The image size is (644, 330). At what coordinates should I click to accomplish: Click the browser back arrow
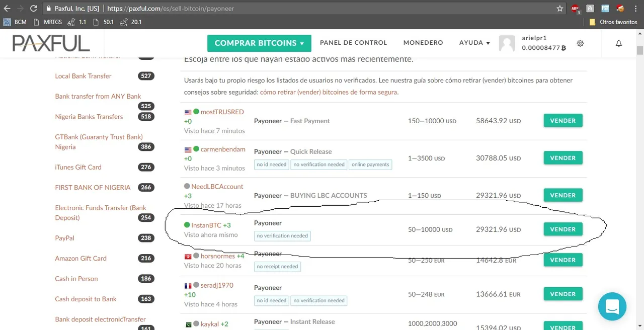pyautogui.click(x=8, y=9)
